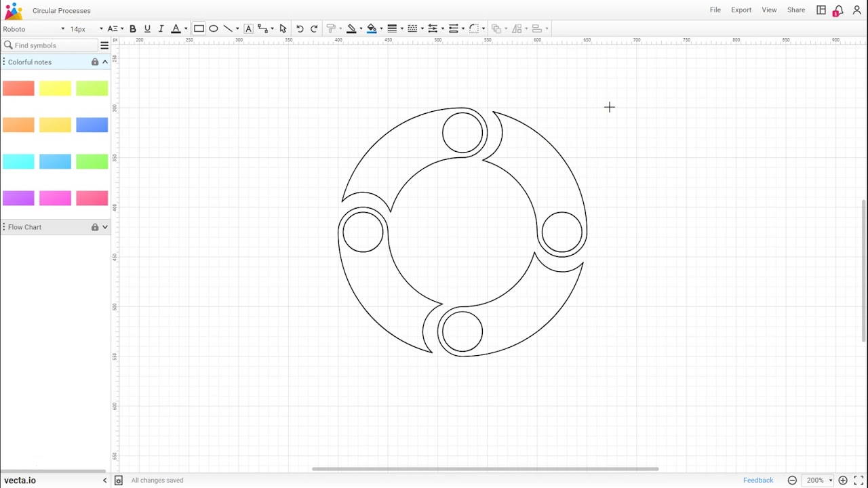The height and width of the screenshot is (488, 868).
Task: Open the text alignment dropdown
Action: 115,28
